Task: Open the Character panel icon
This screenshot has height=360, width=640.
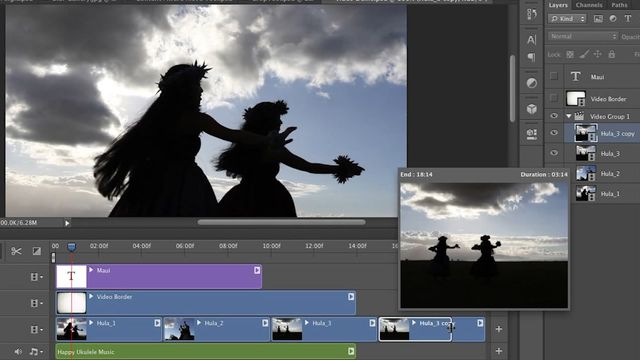Action: pyautogui.click(x=531, y=40)
